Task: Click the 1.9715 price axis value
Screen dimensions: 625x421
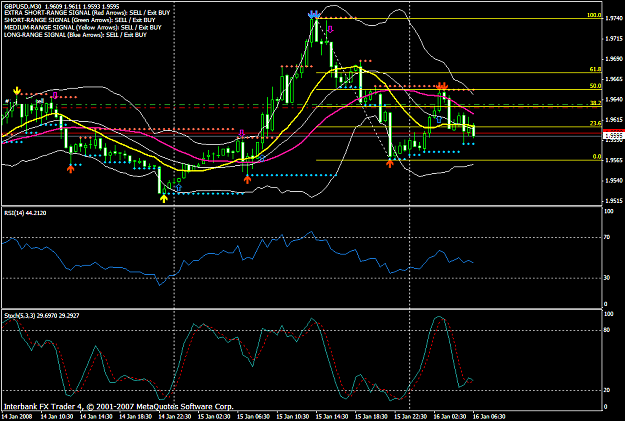Action: pos(614,39)
